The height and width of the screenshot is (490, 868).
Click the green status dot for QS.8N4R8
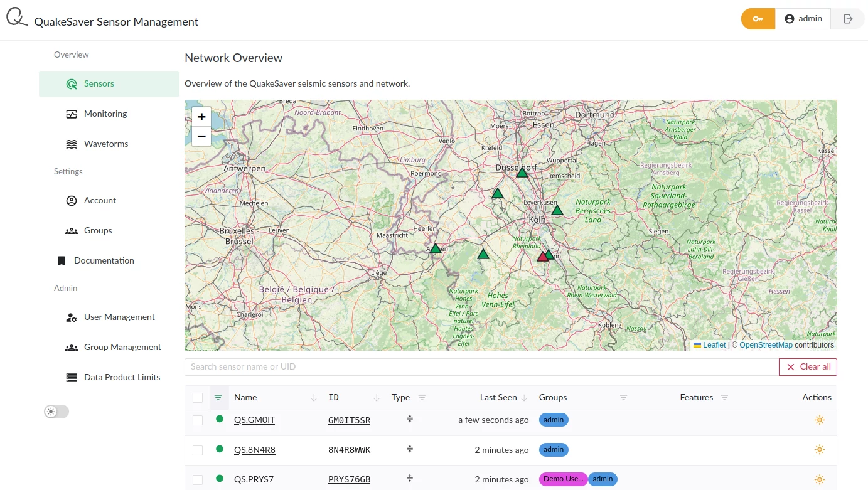[220, 449]
